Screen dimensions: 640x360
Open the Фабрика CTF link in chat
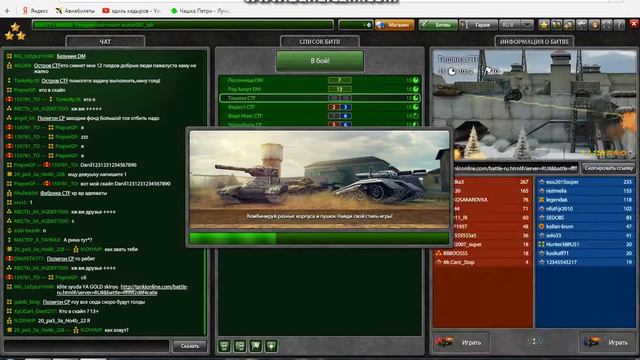(55, 193)
